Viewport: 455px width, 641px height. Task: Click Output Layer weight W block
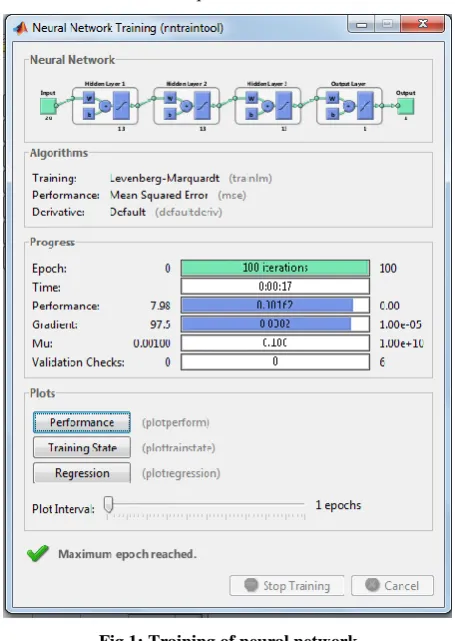(333, 98)
